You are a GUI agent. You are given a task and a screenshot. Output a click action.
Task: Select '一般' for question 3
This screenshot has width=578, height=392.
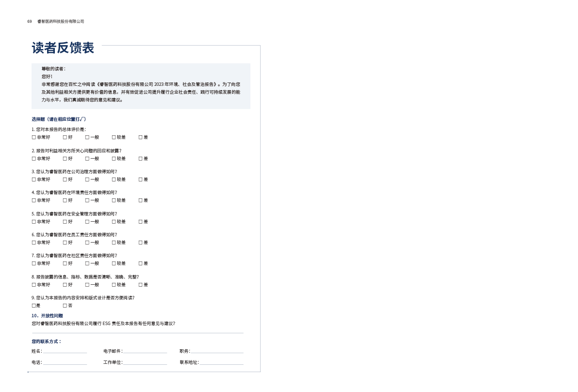87,180
